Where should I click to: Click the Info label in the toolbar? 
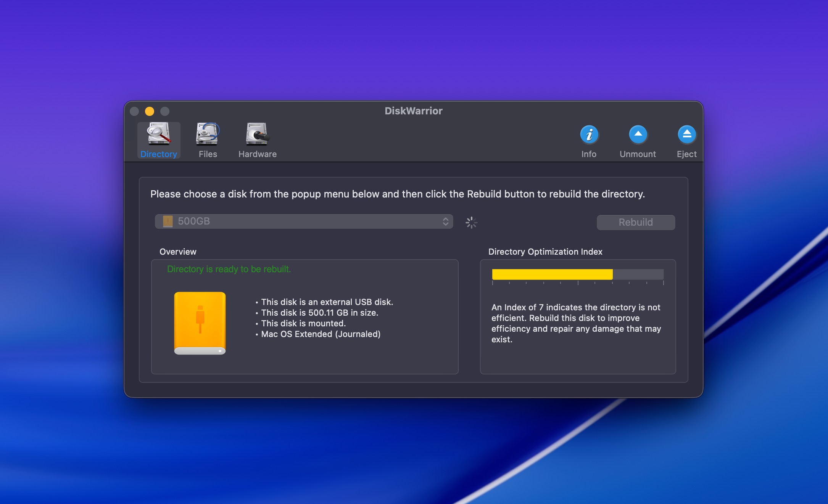pos(589,154)
